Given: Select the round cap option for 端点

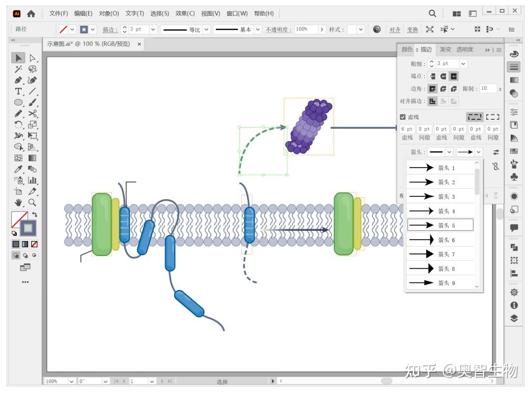Looking at the screenshot, I should point(443,76).
